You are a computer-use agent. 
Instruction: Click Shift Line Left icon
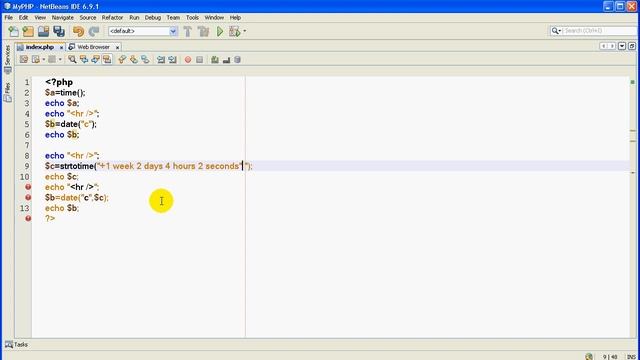coord(161,60)
